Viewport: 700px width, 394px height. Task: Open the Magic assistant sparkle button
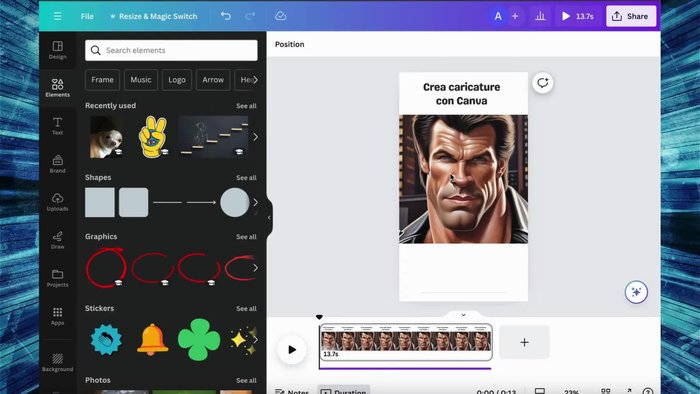[636, 292]
